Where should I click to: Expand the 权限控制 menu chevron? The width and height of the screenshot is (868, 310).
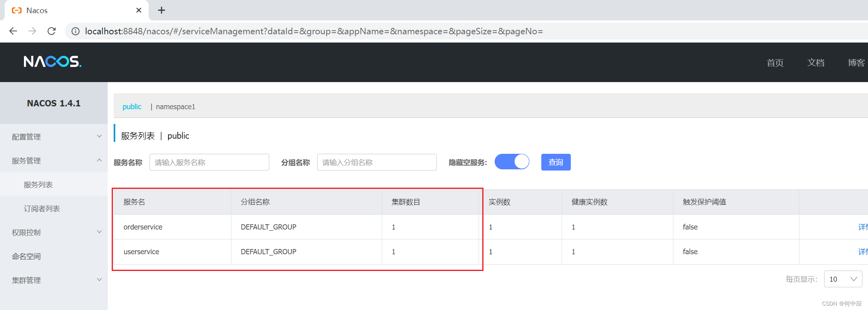click(99, 232)
